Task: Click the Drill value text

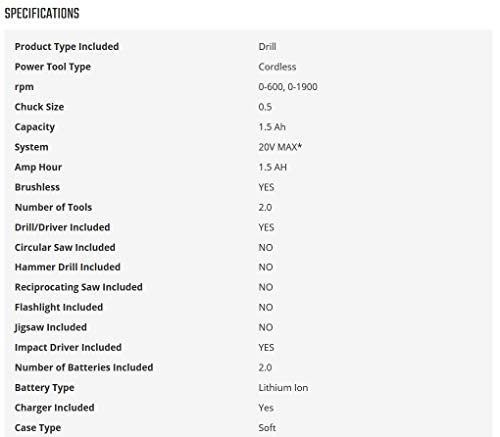Action: pyautogui.click(x=267, y=47)
